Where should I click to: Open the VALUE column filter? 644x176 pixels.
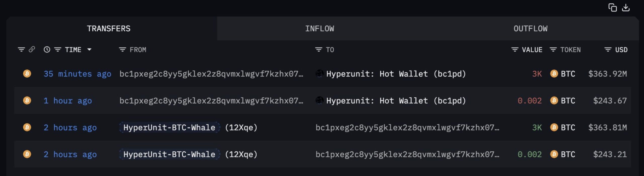[515, 50]
